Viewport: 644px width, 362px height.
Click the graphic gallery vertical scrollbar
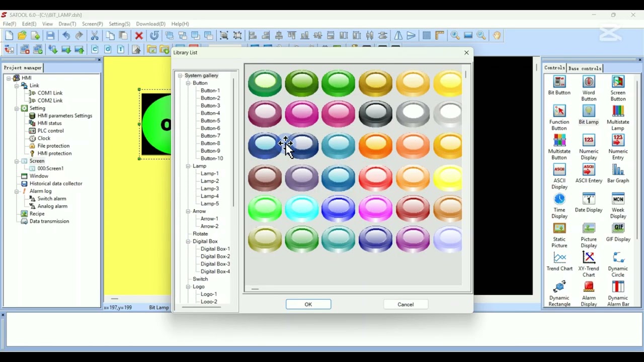[x=466, y=74]
